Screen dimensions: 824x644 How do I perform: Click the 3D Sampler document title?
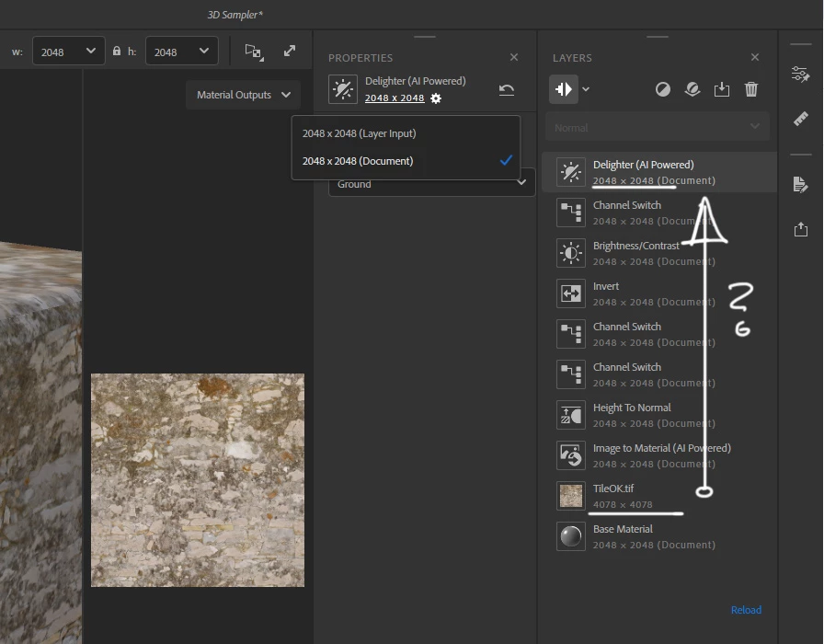click(235, 15)
